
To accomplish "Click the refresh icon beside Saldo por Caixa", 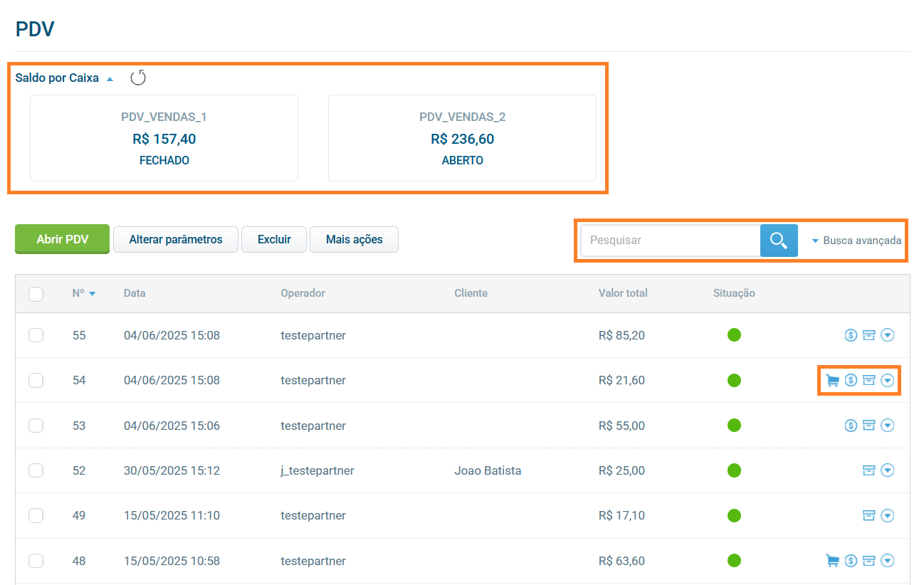I will 138,78.
